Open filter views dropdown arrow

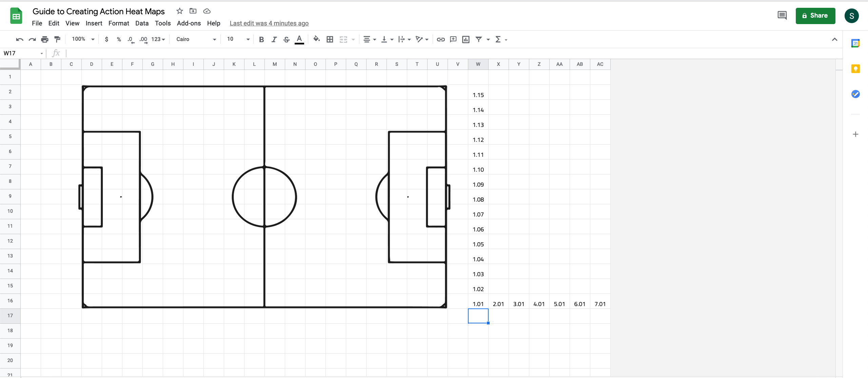click(488, 39)
